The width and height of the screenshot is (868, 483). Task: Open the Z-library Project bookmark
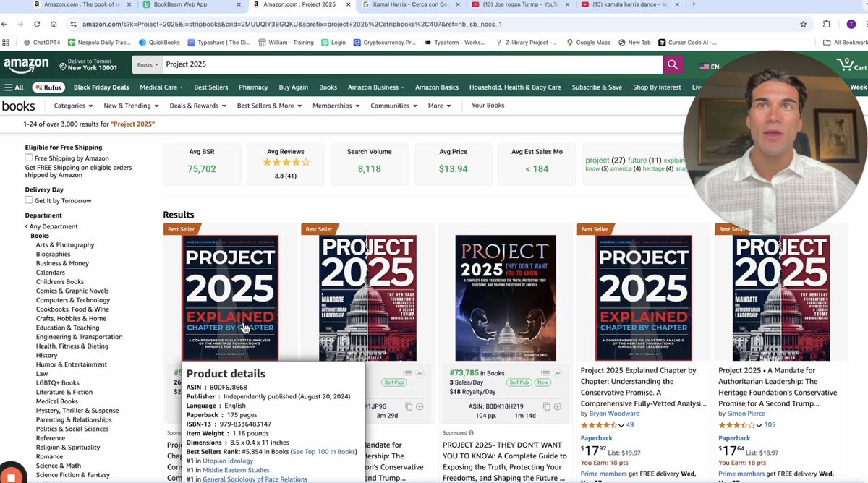click(x=527, y=43)
